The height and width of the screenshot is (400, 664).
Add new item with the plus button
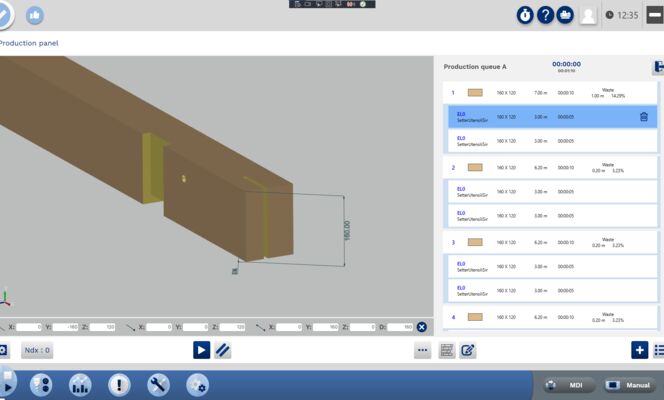[x=639, y=350]
